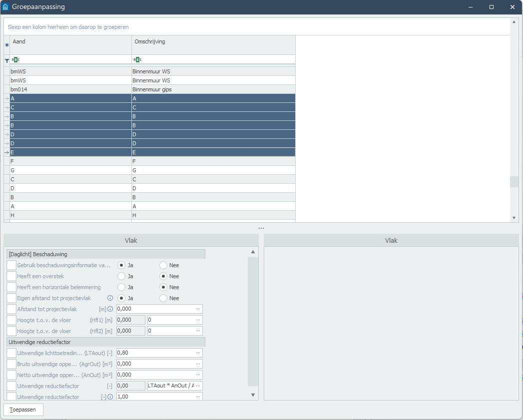Click the Groepaanpassing app icon in title bar
Image resolution: width=523 pixels, height=420 pixels.
(5, 7)
